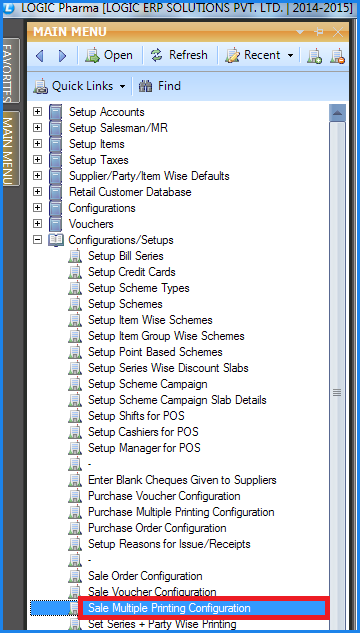This screenshot has height=633, width=360.
Task: Click the book icon beside Configurations/Setups
Action: coord(55,240)
